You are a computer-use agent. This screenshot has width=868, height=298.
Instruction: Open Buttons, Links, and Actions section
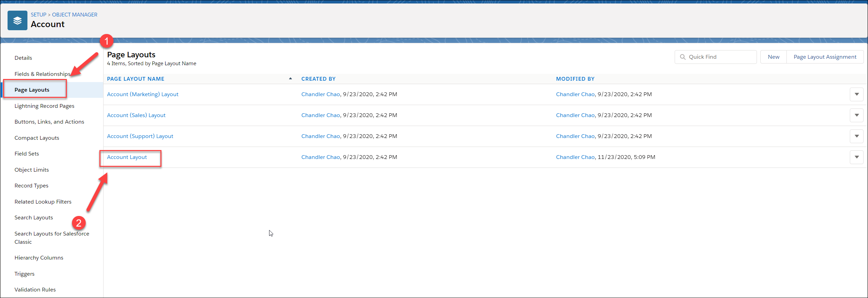(x=49, y=122)
